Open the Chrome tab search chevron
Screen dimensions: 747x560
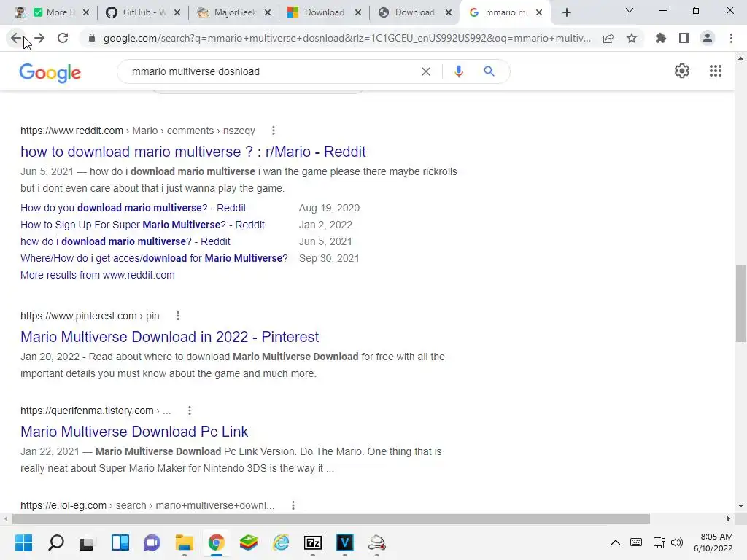tap(630, 10)
